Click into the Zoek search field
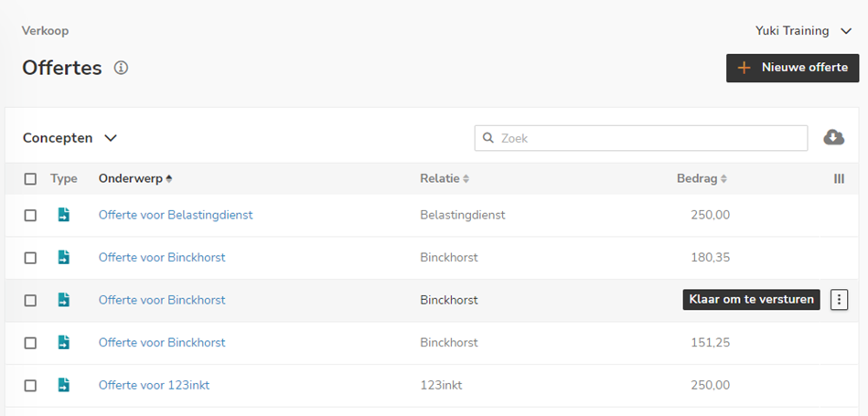Viewport: 868px width, 416px height. (649, 138)
